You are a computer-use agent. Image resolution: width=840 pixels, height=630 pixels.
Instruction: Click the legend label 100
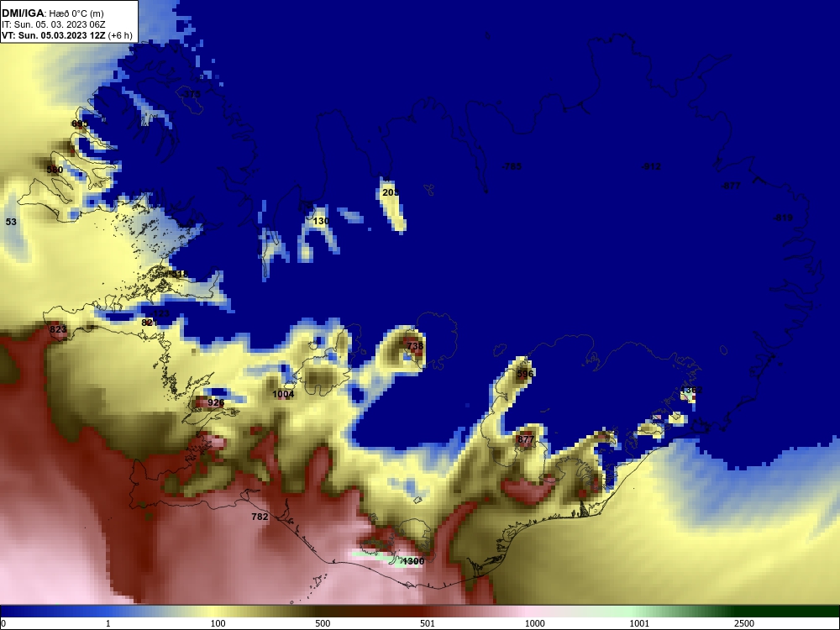(x=218, y=623)
